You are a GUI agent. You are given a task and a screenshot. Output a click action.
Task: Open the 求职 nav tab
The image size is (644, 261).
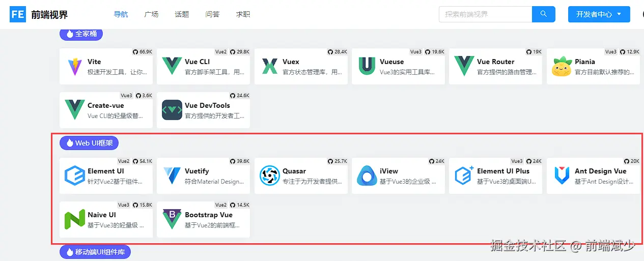[x=243, y=14]
